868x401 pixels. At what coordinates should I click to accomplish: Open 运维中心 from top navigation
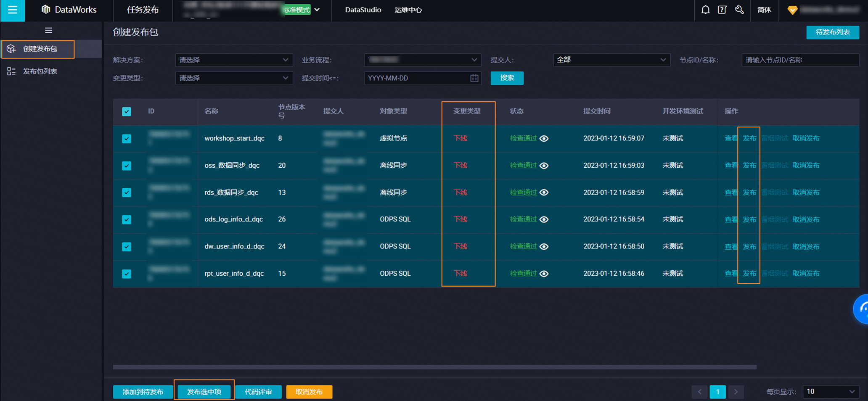point(408,10)
